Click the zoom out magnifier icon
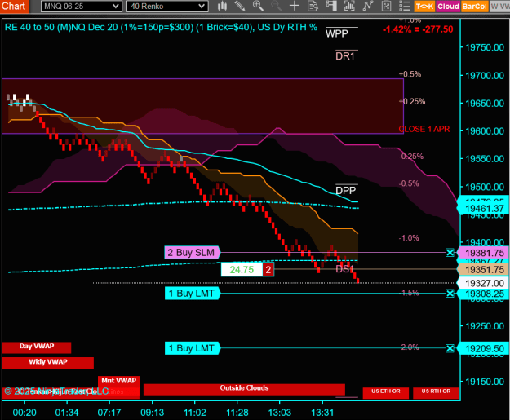This screenshot has width=510, height=420. pos(276,6)
